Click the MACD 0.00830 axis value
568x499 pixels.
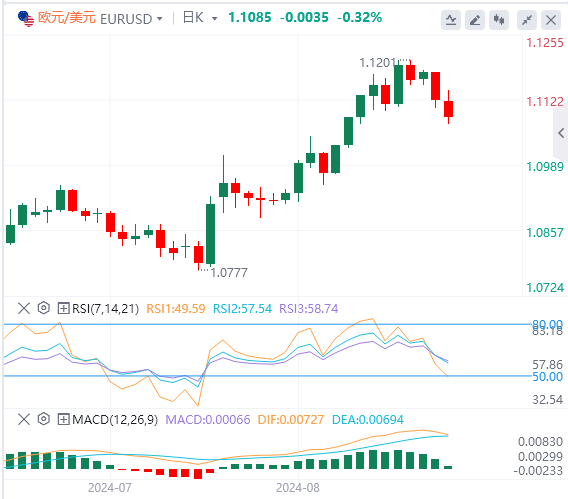click(540, 441)
